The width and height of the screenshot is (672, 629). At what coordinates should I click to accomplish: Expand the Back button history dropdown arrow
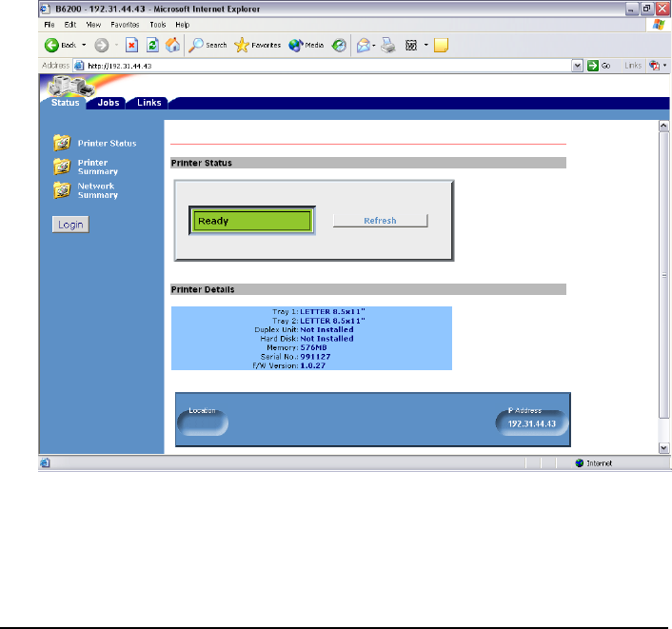84,45
